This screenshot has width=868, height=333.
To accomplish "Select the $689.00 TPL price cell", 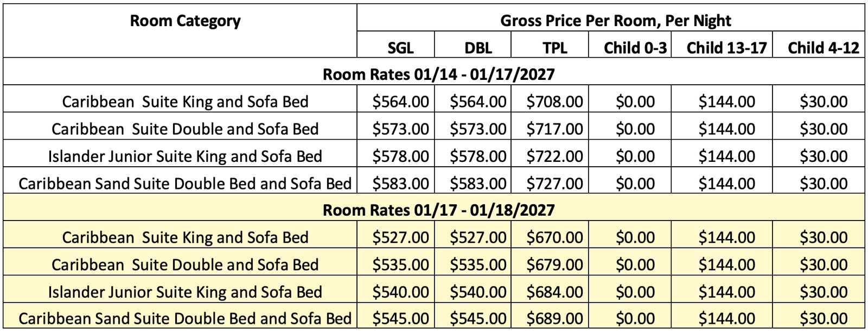I will pos(555,318).
